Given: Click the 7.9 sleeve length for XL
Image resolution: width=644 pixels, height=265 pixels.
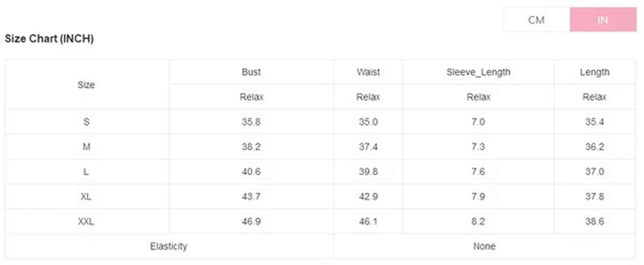Looking at the screenshot, I should [478, 196].
